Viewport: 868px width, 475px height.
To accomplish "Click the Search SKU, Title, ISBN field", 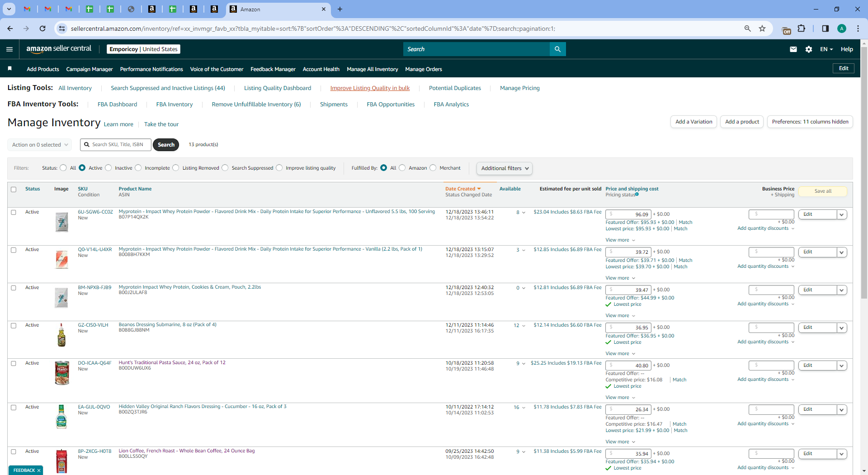I will coord(116,145).
